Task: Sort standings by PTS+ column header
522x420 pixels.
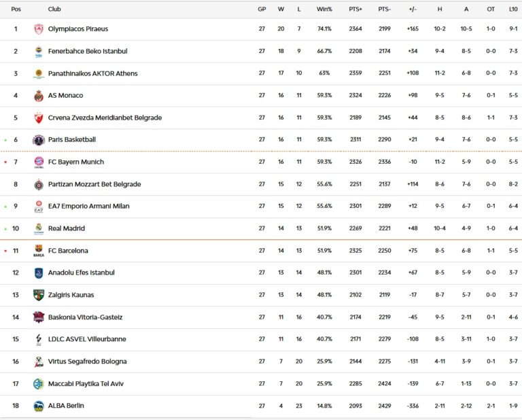Action: coord(355,10)
